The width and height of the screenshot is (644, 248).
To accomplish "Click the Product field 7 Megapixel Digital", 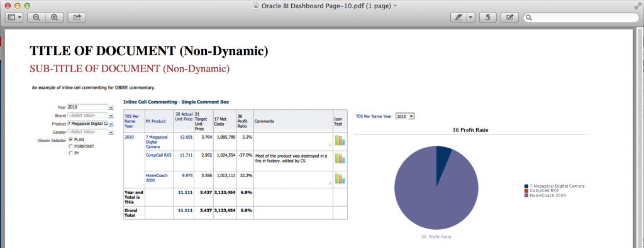I will [x=87, y=124].
